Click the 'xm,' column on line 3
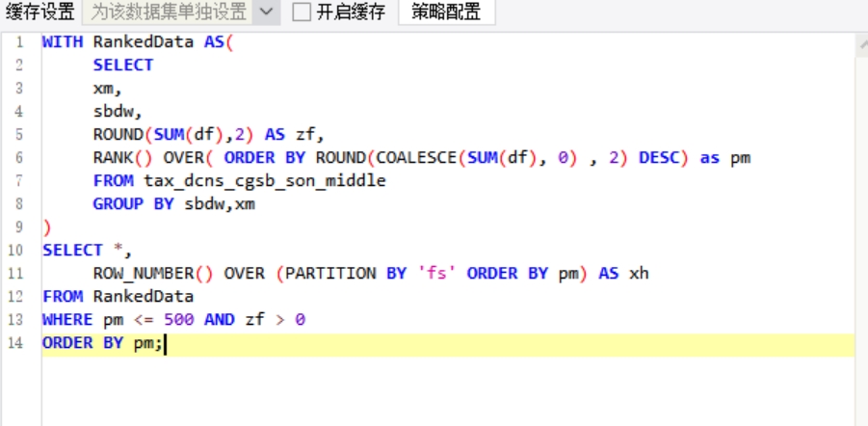Image resolution: width=868 pixels, height=426 pixels. coord(107,89)
